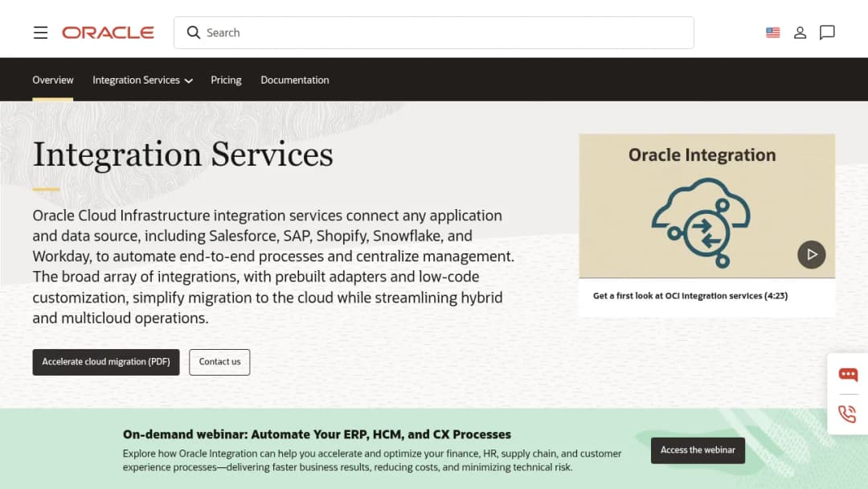868x489 pixels.
Task: Click the Oracle logo
Action: (x=108, y=33)
